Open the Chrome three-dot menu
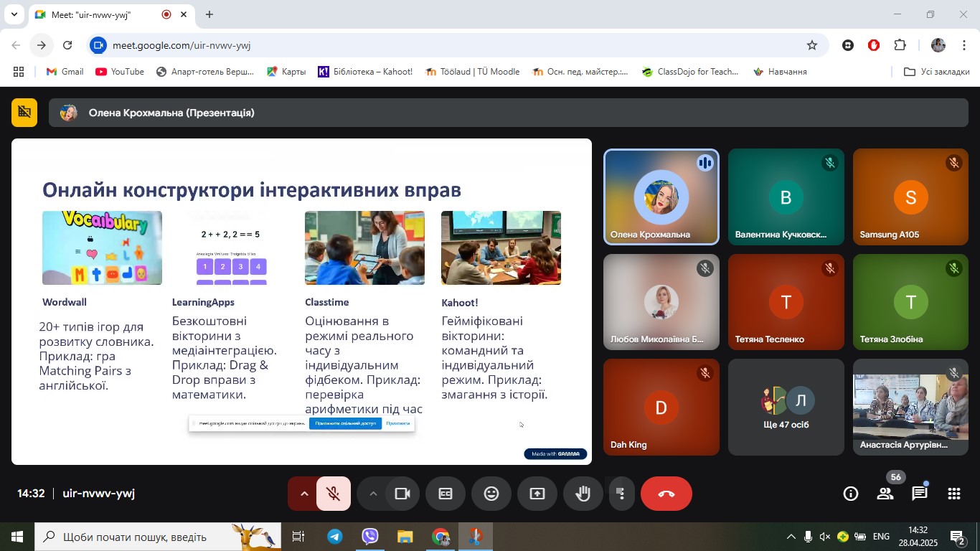980x551 pixels. click(x=964, y=45)
